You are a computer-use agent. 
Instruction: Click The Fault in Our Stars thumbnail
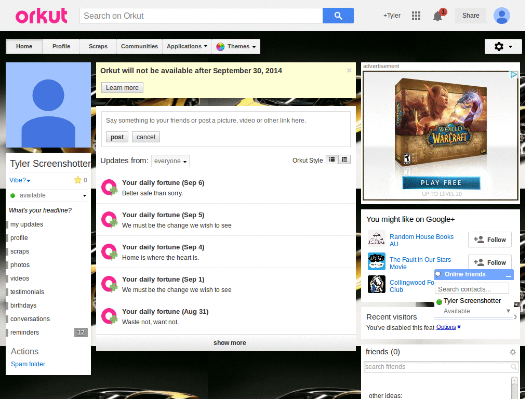pos(377,261)
